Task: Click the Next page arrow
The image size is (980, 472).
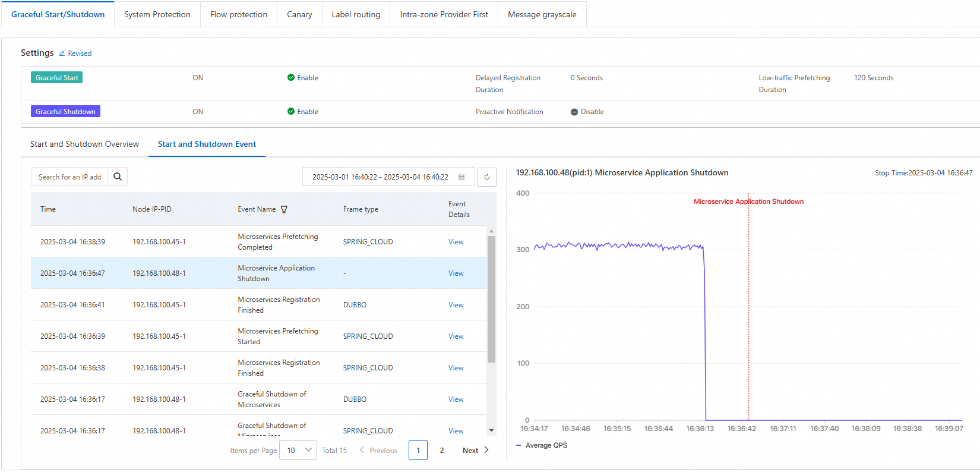Action: (486, 450)
